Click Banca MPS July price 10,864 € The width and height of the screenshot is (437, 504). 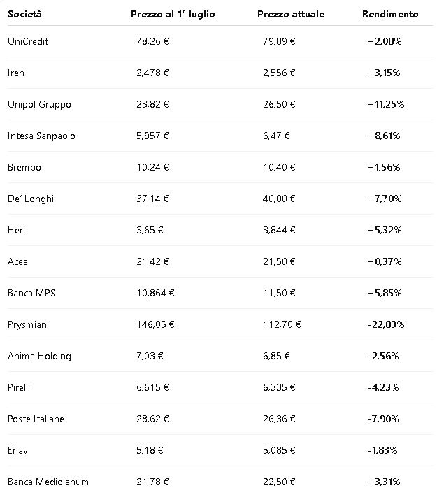coord(155,293)
